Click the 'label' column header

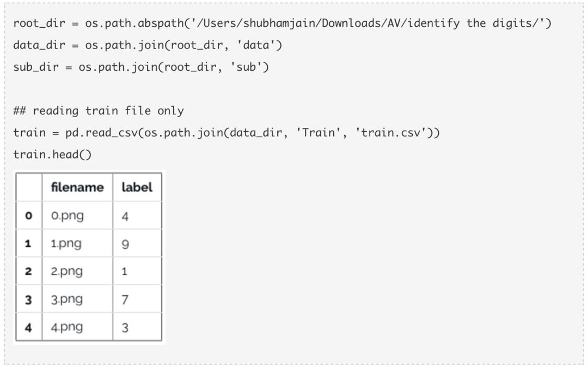pos(137,187)
